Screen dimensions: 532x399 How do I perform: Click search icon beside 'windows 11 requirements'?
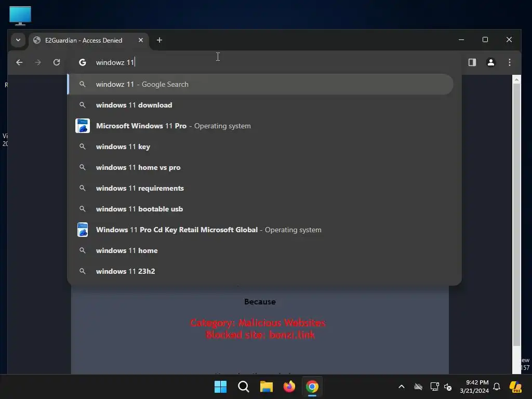tap(83, 188)
